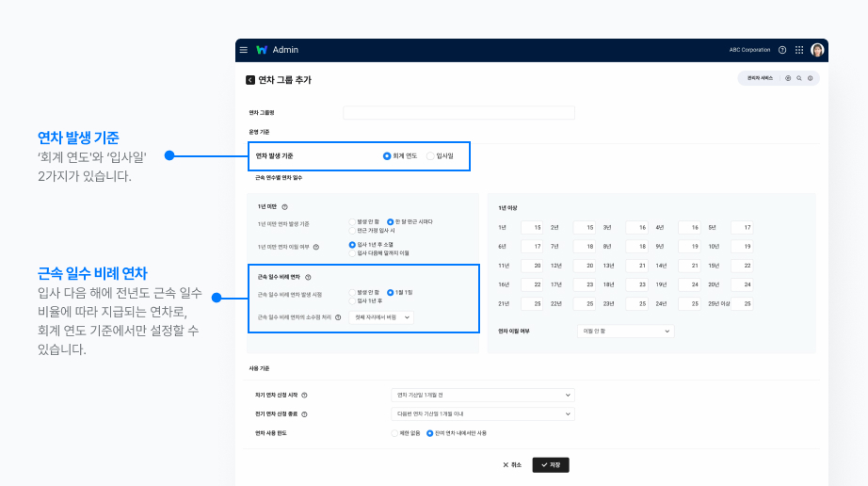The height and width of the screenshot is (486, 868).
Task: Click help icon next to 근속 일수 비례 연차 heading
Action: [308, 277]
